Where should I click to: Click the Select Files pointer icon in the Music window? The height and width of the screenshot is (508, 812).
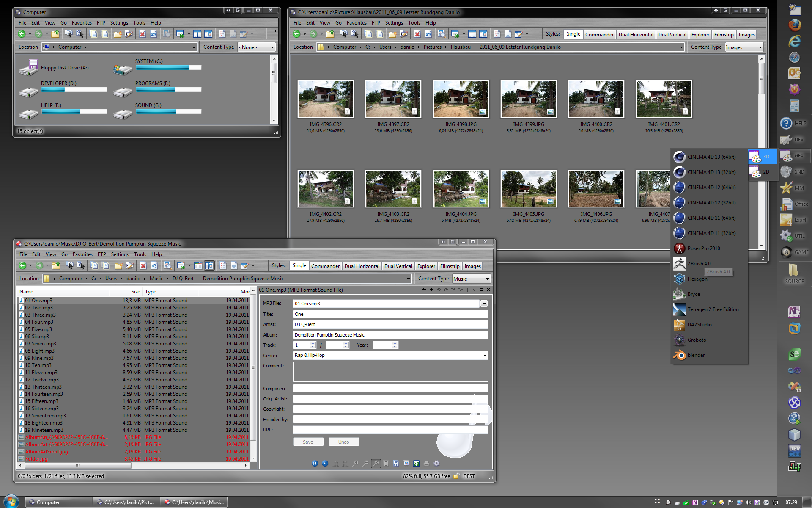69,265
